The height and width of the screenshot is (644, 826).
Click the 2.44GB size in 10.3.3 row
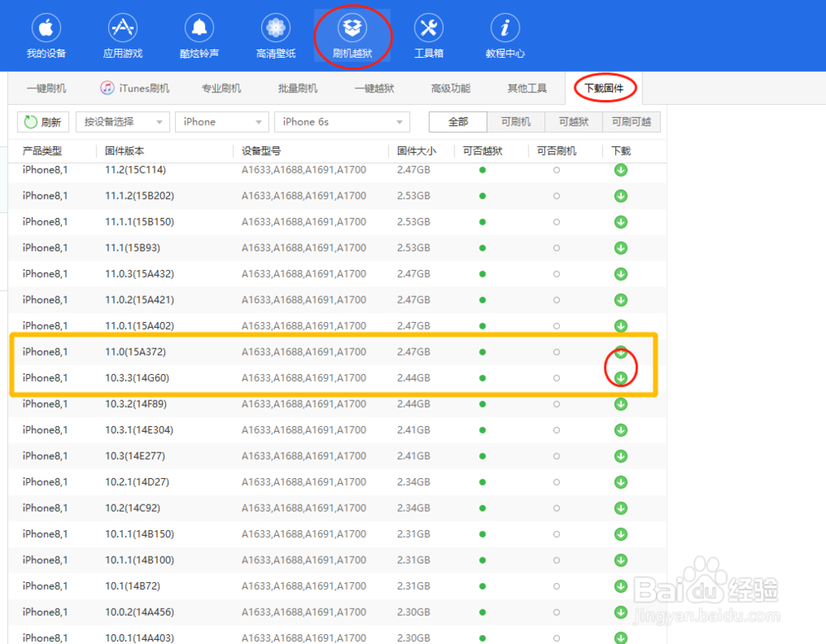click(x=414, y=377)
